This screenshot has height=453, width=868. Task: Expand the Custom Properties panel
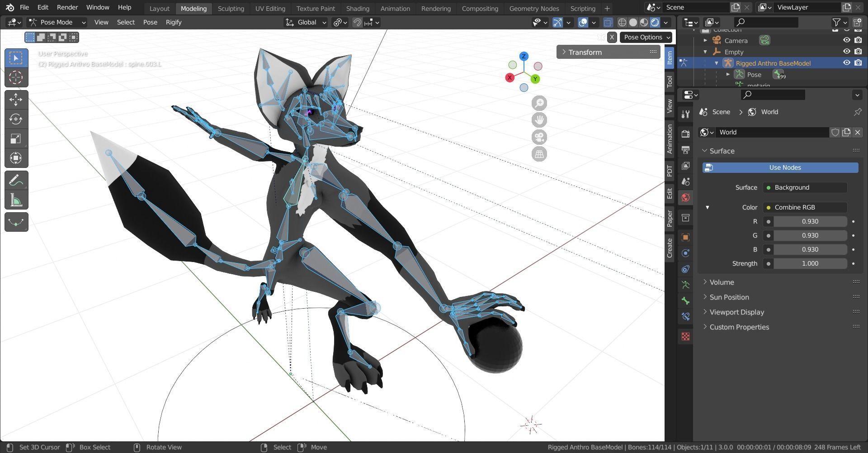pos(739,327)
